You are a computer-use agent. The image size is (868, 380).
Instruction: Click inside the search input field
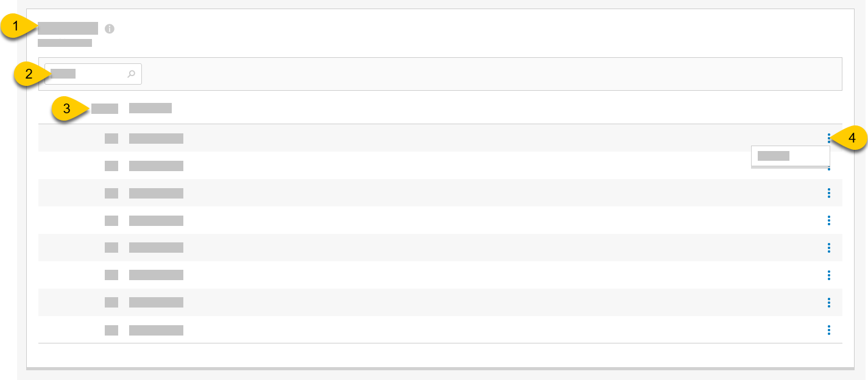85,74
